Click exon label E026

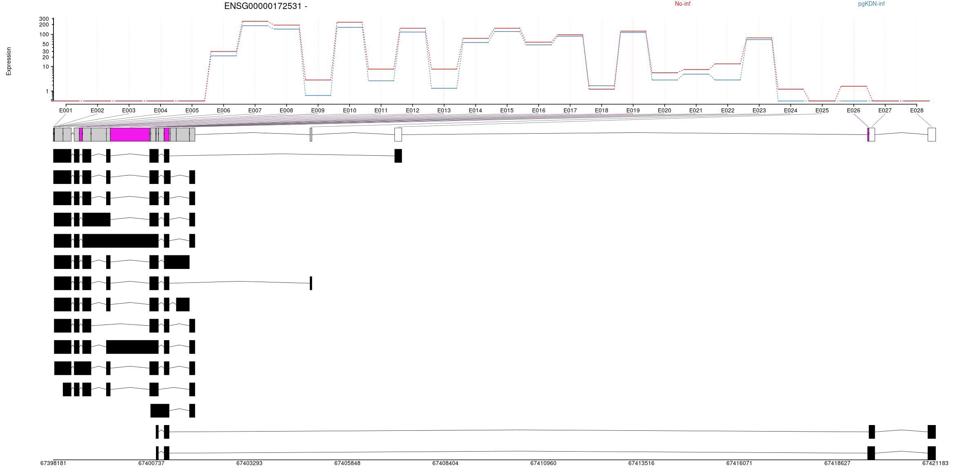[x=853, y=110]
